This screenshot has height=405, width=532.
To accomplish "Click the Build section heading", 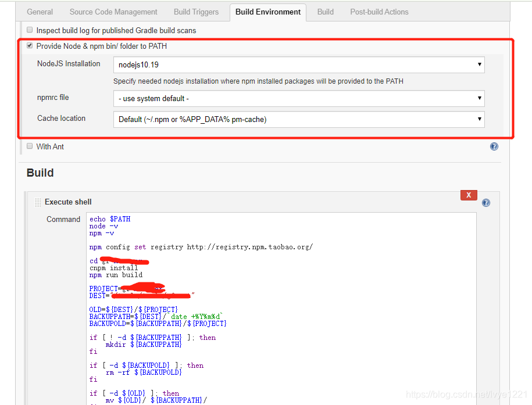I will (40, 173).
